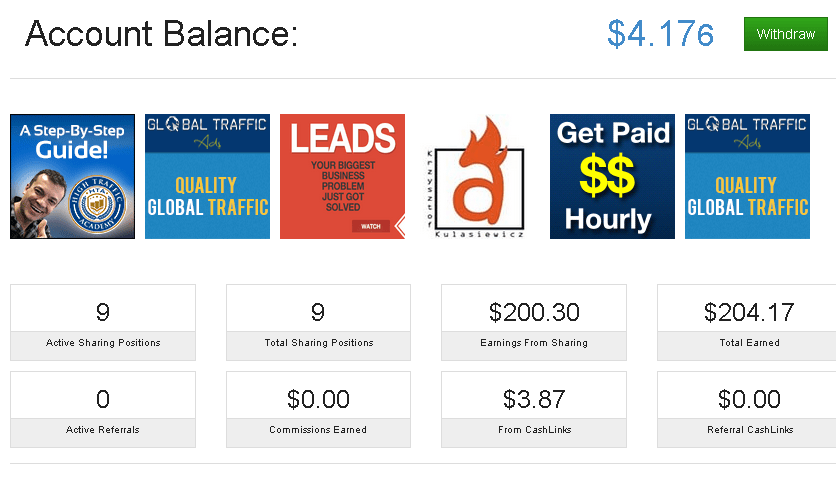Screen dimensions: 836x503
Task: Click the Earnings From Sharing stat box
Action: [x=534, y=322]
